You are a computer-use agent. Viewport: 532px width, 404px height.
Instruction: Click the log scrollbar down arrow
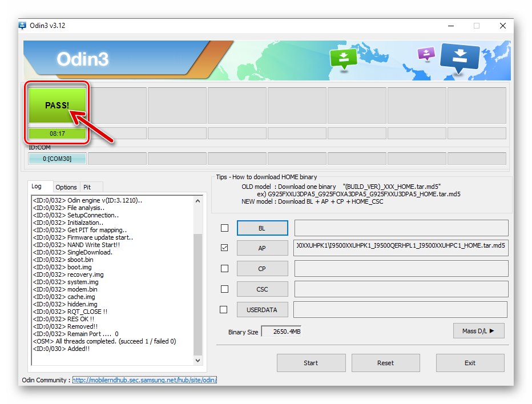tap(198, 361)
